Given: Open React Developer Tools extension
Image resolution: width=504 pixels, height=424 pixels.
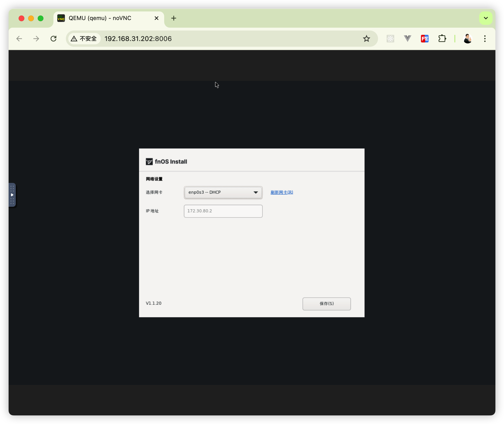Looking at the screenshot, I should click(390, 39).
